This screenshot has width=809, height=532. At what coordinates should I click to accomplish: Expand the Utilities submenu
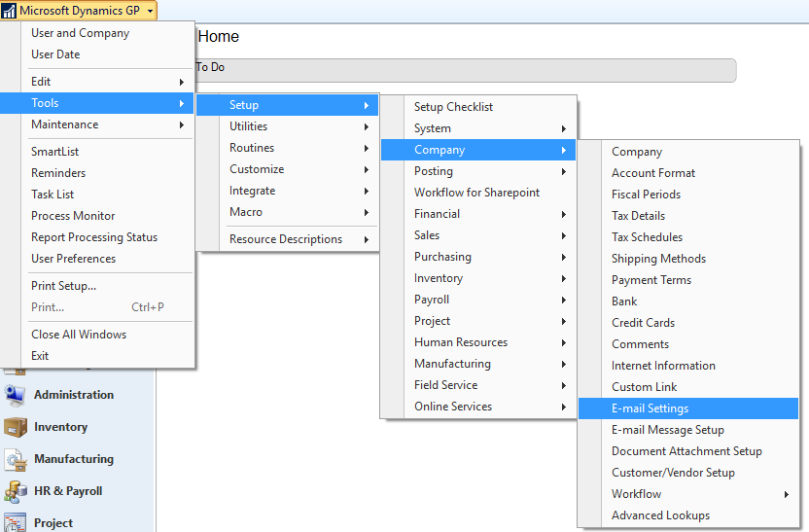288,126
